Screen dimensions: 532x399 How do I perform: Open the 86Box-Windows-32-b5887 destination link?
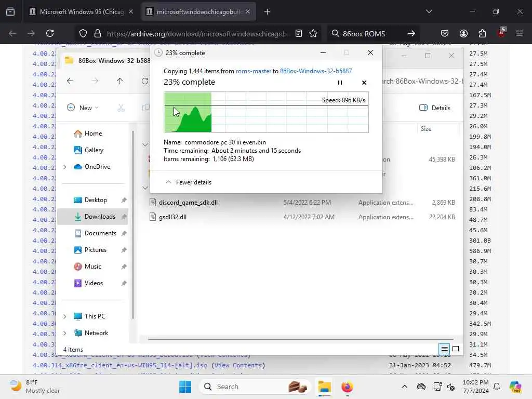click(315, 71)
